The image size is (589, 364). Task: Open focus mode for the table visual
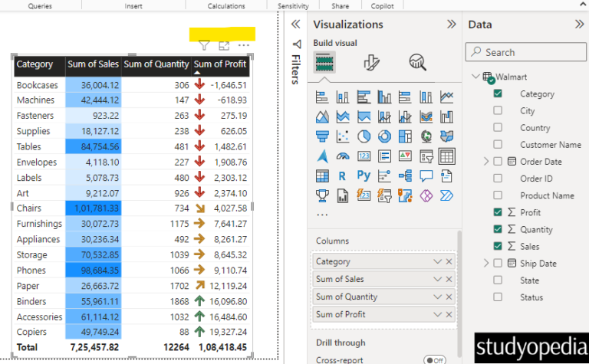(x=224, y=45)
